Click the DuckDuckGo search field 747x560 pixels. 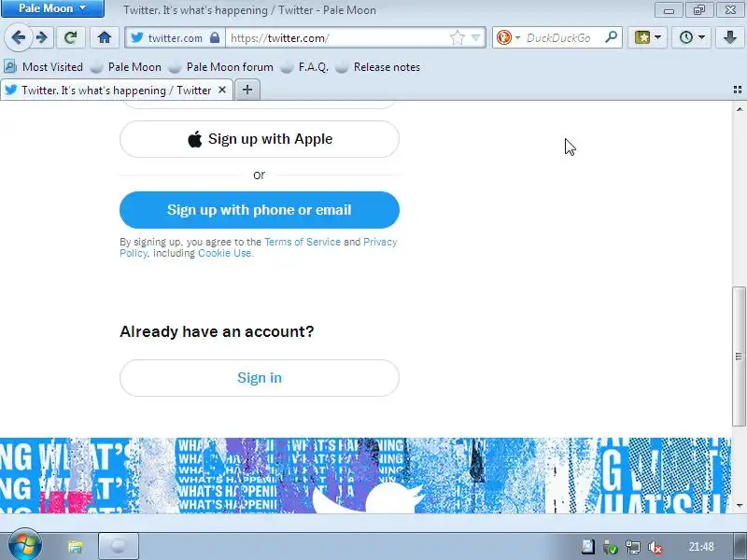(x=563, y=37)
